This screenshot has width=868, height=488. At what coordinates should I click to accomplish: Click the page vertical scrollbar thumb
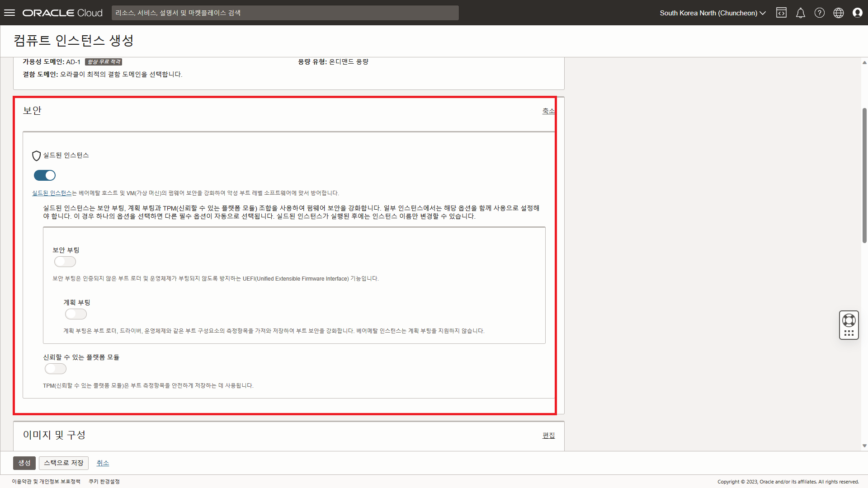(x=864, y=175)
